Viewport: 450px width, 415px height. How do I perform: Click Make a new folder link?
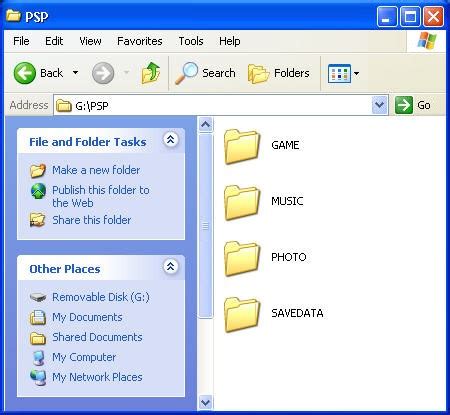(96, 170)
